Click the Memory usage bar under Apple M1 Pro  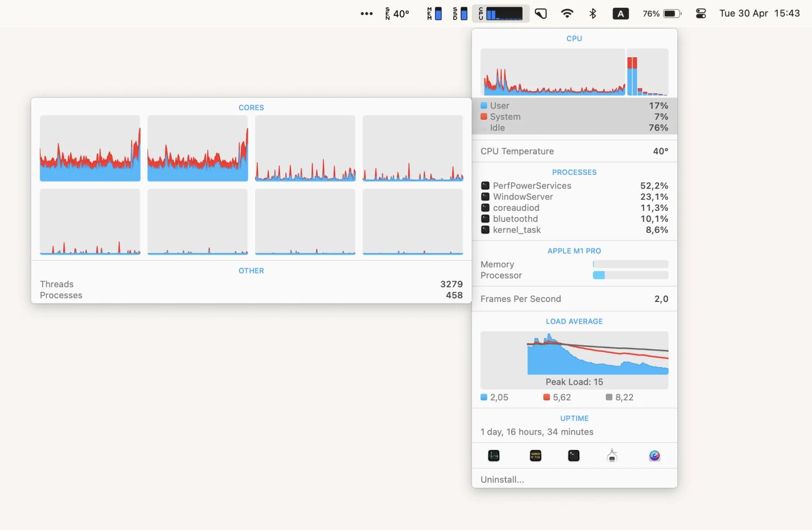coord(630,264)
